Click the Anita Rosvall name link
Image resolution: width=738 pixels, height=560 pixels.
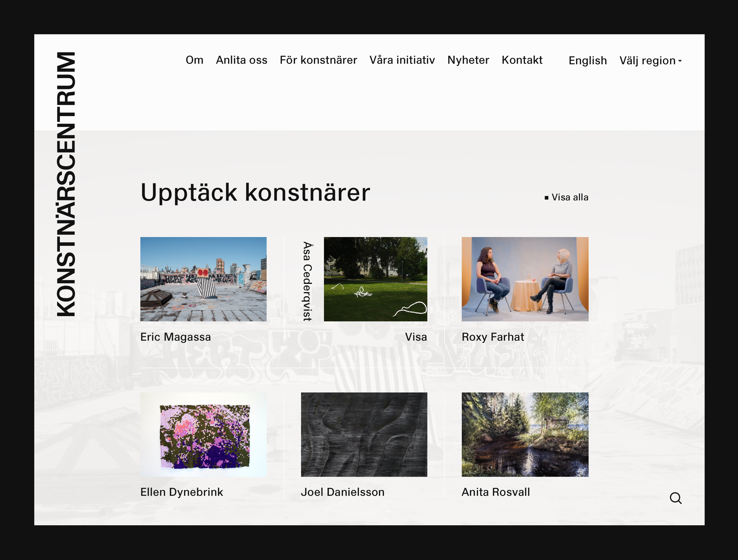pos(495,492)
